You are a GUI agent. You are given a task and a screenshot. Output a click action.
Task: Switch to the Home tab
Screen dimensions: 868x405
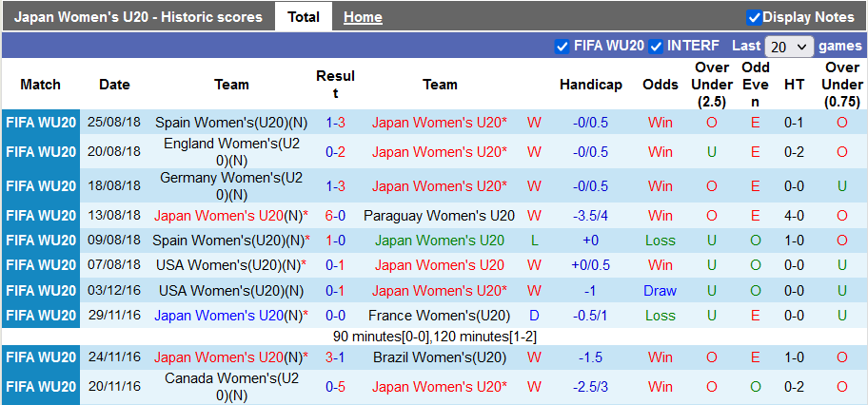(363, 17)
